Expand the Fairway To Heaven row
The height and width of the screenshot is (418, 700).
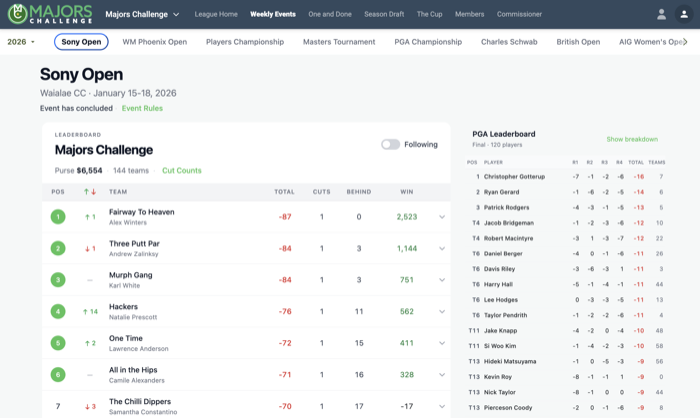[x=442, y=217]
